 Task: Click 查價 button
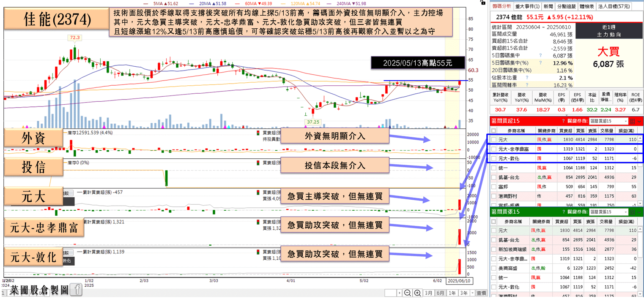point(481,293)
